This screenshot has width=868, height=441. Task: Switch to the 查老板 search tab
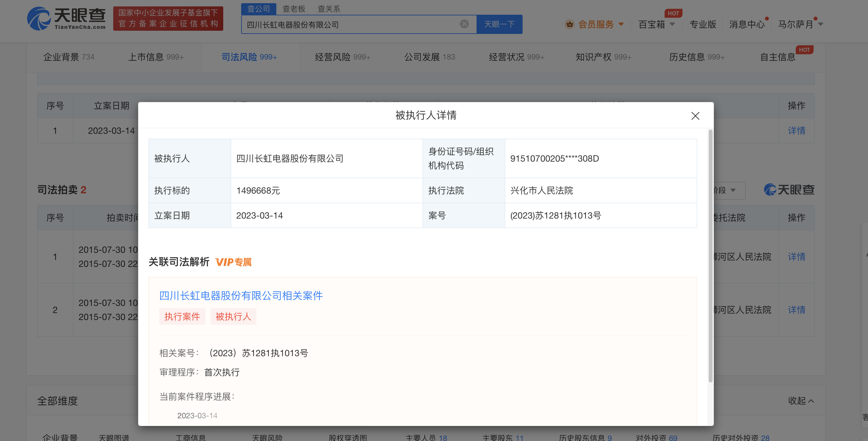(294, 9)
